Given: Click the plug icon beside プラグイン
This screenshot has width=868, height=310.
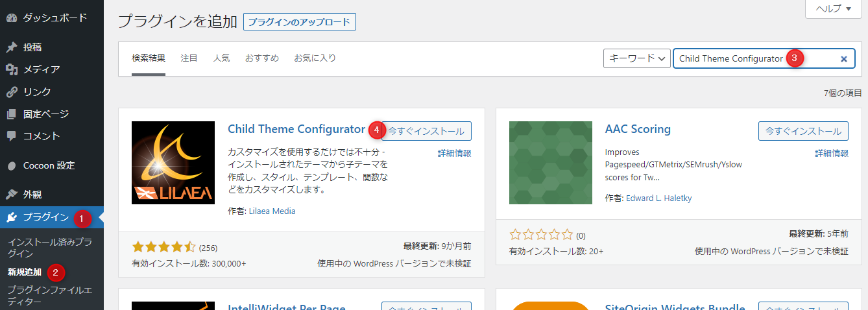Looking at the screenshot, I should 11,217.
